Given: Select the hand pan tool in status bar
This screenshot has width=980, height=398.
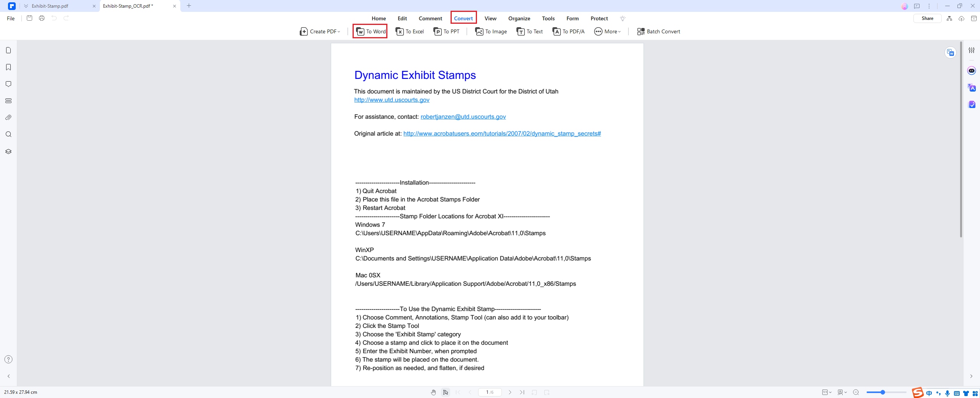Looking at the screenshot, I should tap(433, 392).
